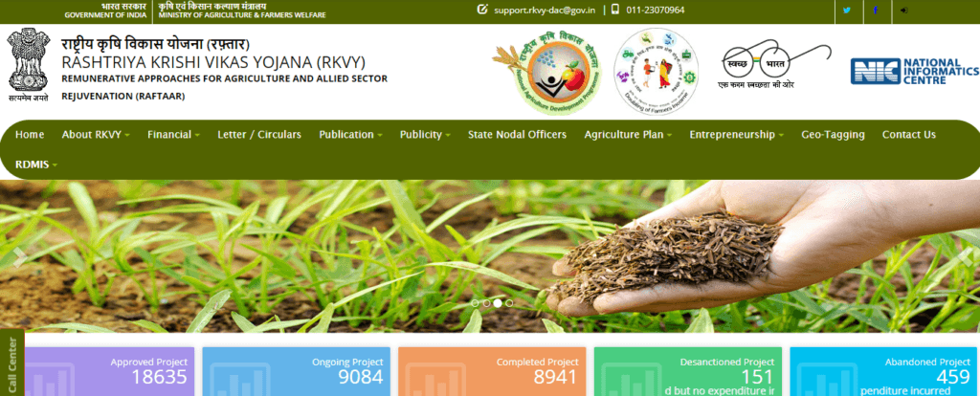Click the Swachh Bharat spectacles logo

click(x=776, y=66)
